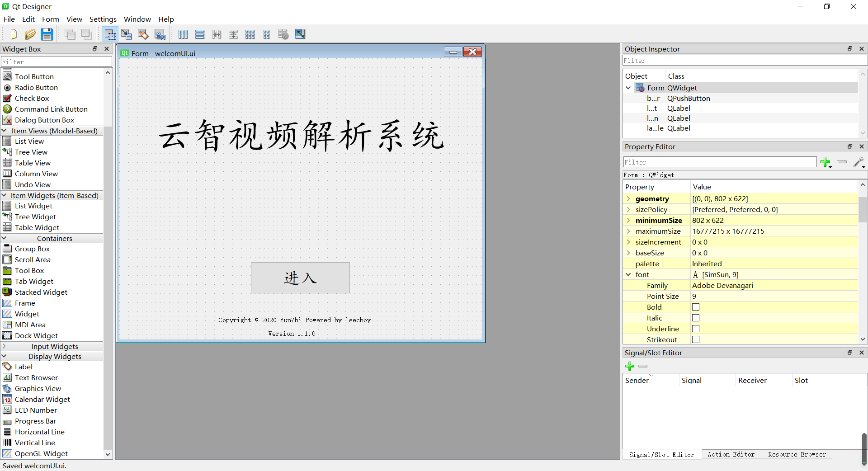Select QPushButton in Object Inspector

(689, 99)
